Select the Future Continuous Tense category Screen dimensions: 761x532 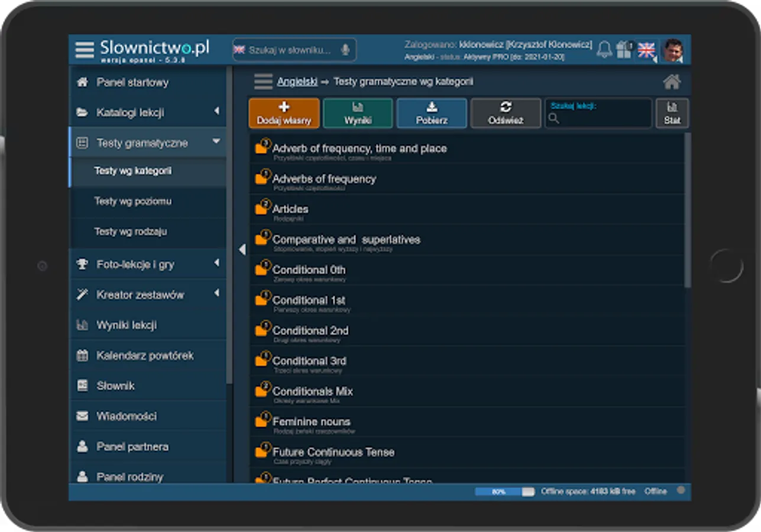pyautogui.click(x=467, y=452)
